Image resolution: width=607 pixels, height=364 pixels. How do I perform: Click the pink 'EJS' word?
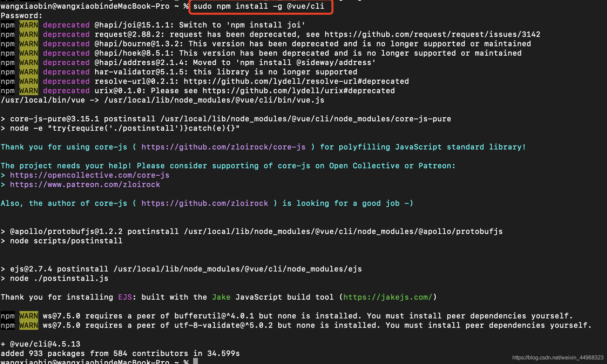coord(125,297)
